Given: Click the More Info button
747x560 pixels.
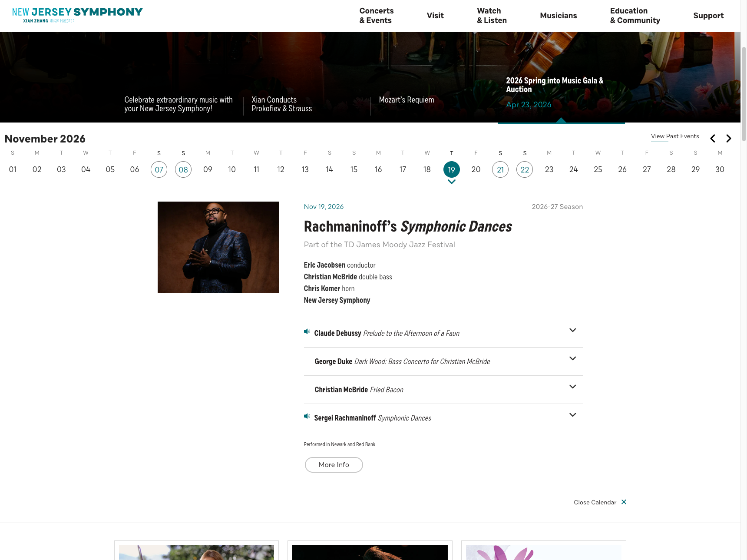Looking at the screenshot, I should (x=334, y=465).
